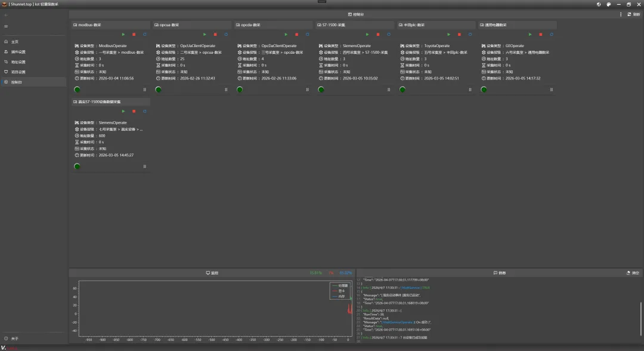Click the message log vertical scrollbar
This screenshot has height=351, width=644.
(640, 319)
